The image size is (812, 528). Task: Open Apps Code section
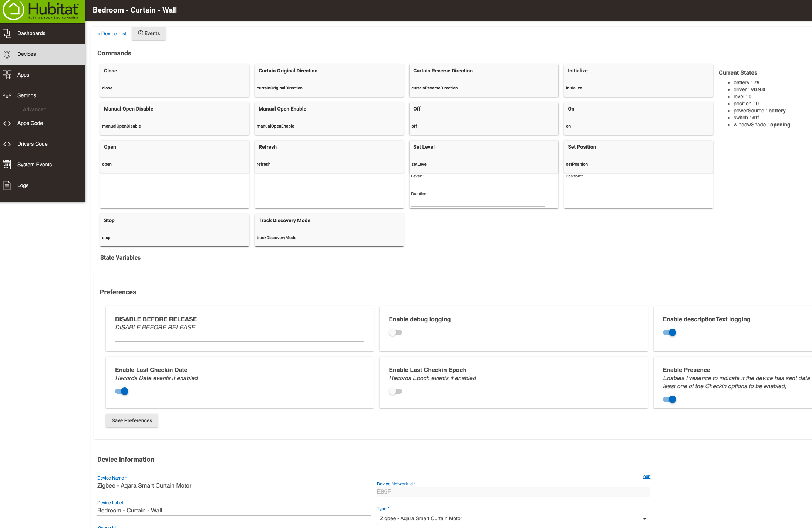click(43, 123)
